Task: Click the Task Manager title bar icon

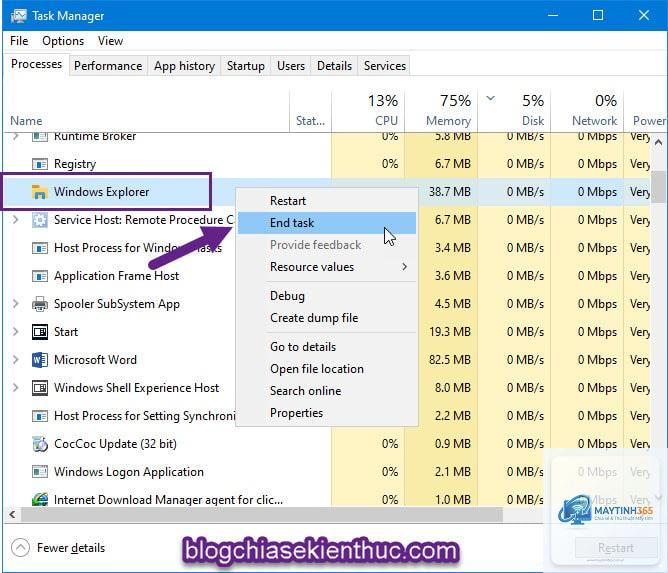Action: 19,16
